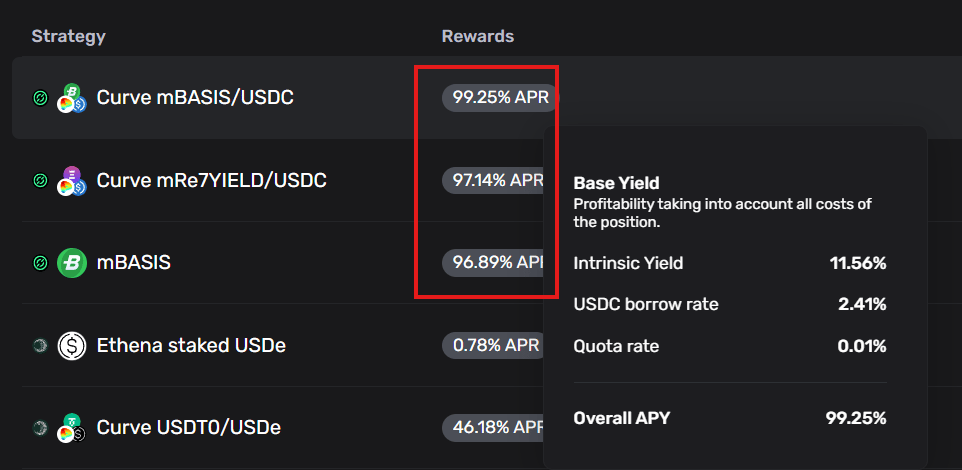Select the Ethena staked USDe strategy name
The height and width of the screenshot is (470, 962).
191,346
